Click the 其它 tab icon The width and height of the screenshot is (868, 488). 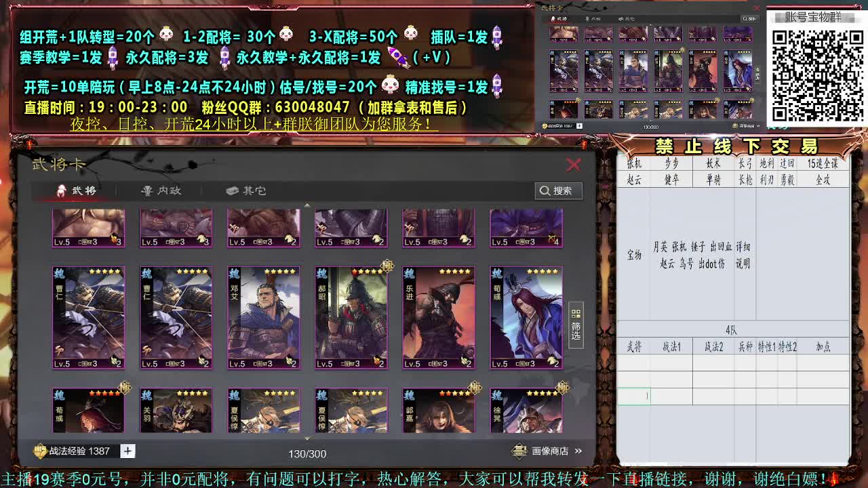pyautogui.click(x=232, y=190)
